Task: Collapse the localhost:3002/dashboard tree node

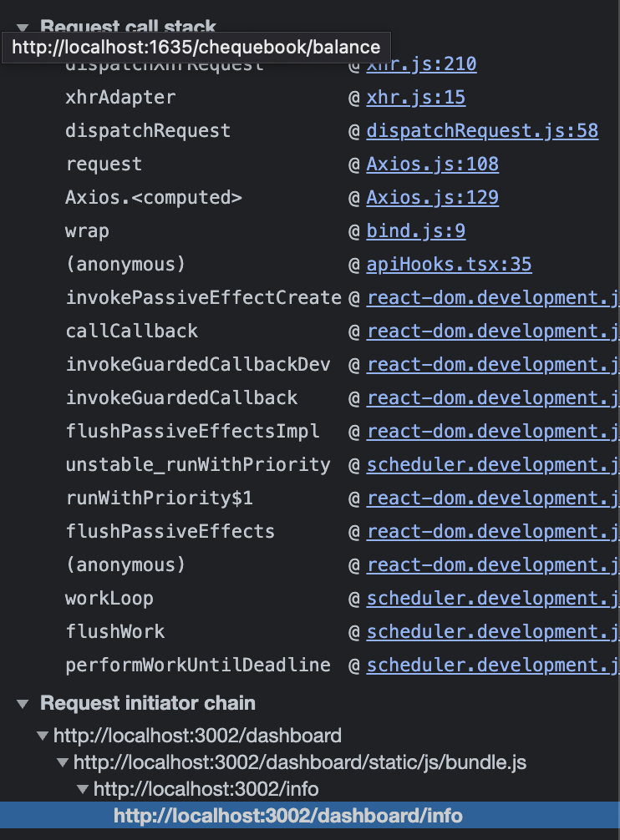Action: (43, 736)
